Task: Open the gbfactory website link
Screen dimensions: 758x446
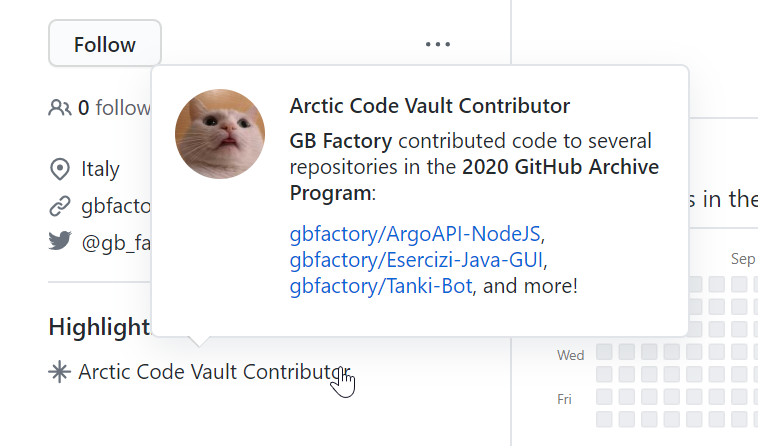Action: [116, 206]
